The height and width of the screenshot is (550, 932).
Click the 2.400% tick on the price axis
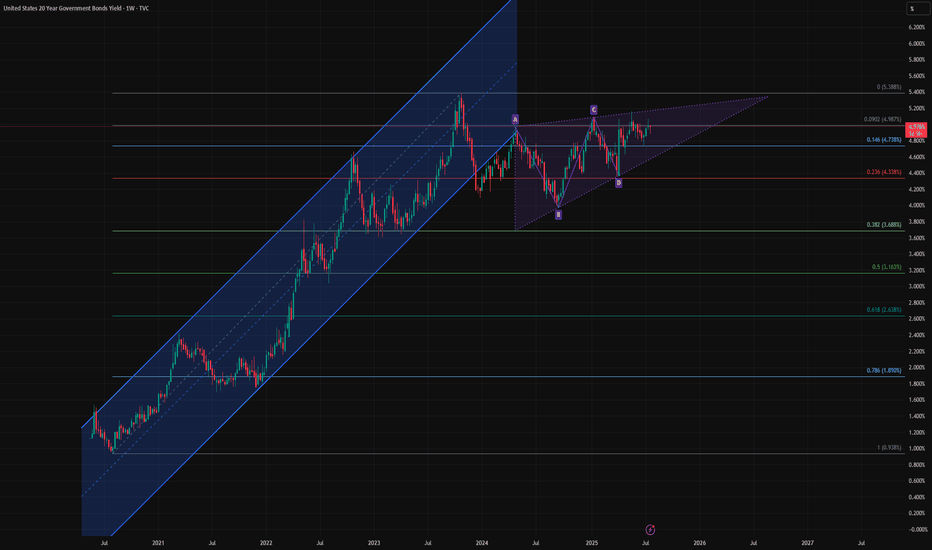917,335
